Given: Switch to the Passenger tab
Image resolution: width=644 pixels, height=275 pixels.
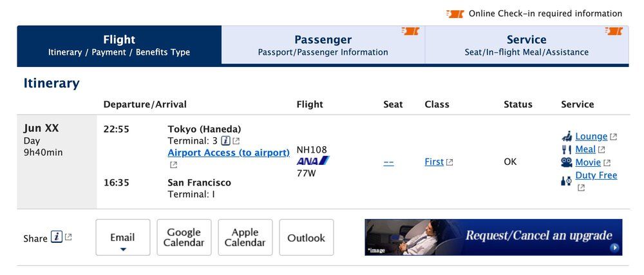Looking at the screenshot, I should point(323,45).
